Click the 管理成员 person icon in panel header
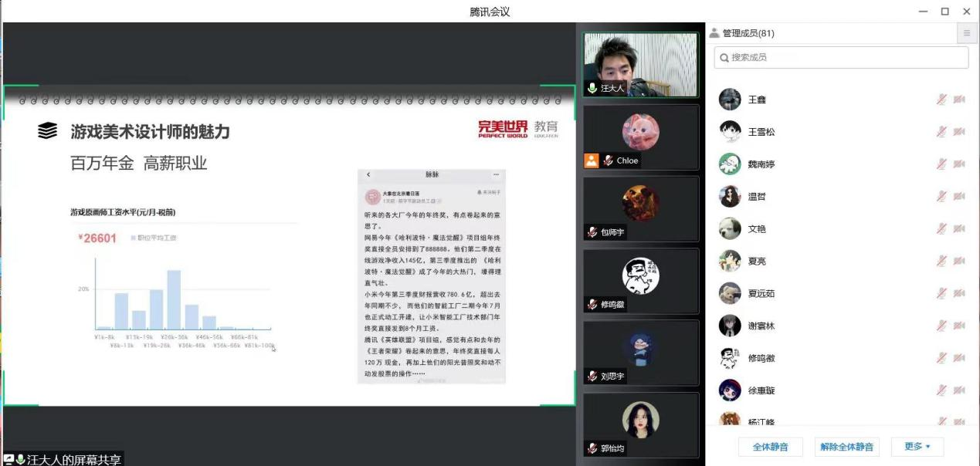This screenshot has height=466, width=980. tap(714, 33)
